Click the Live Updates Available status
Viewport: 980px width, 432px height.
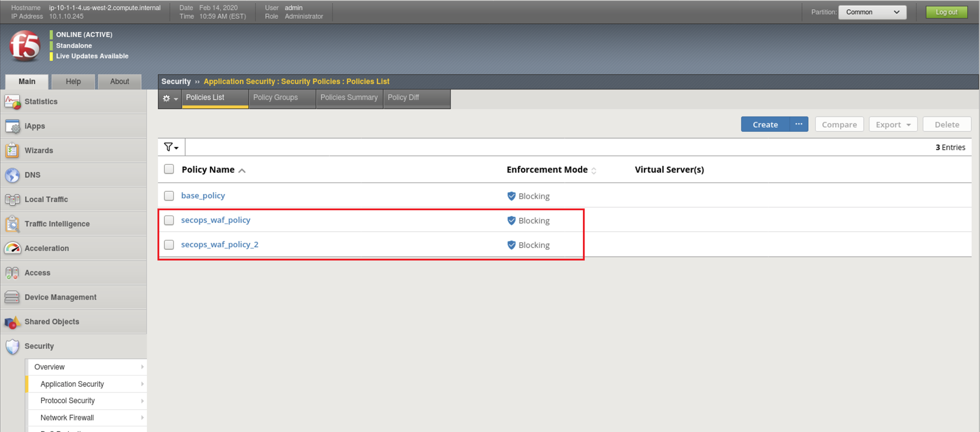tap(92, 56)
